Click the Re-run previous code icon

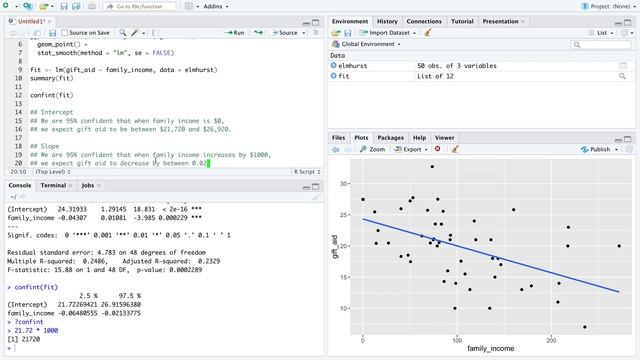tap(258, 33)
